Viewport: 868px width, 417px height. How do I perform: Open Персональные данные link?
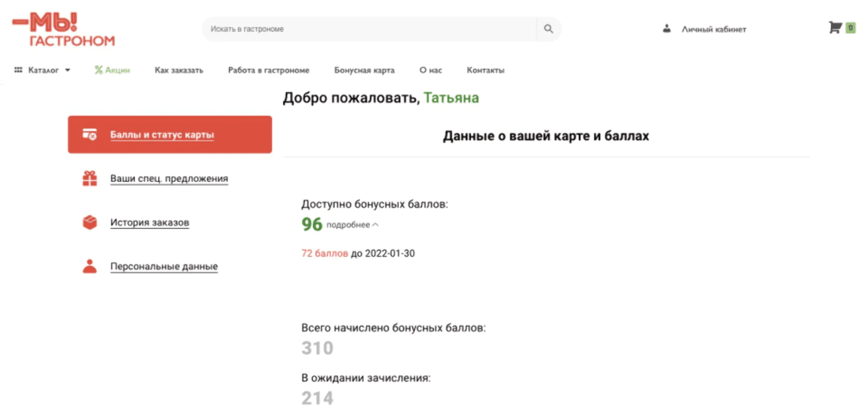[164, 267]
